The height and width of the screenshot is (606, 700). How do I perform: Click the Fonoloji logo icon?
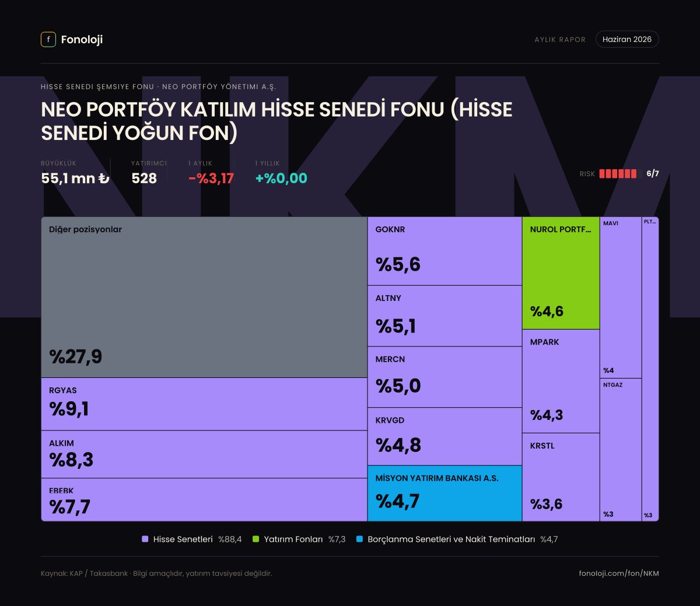[48, 39]
